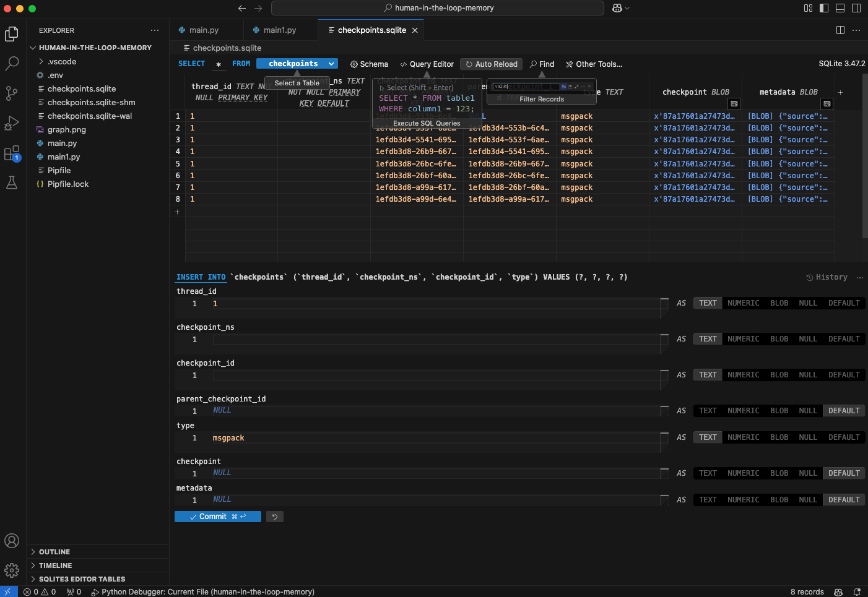Open the Extensions view

[x=12, y=153]
